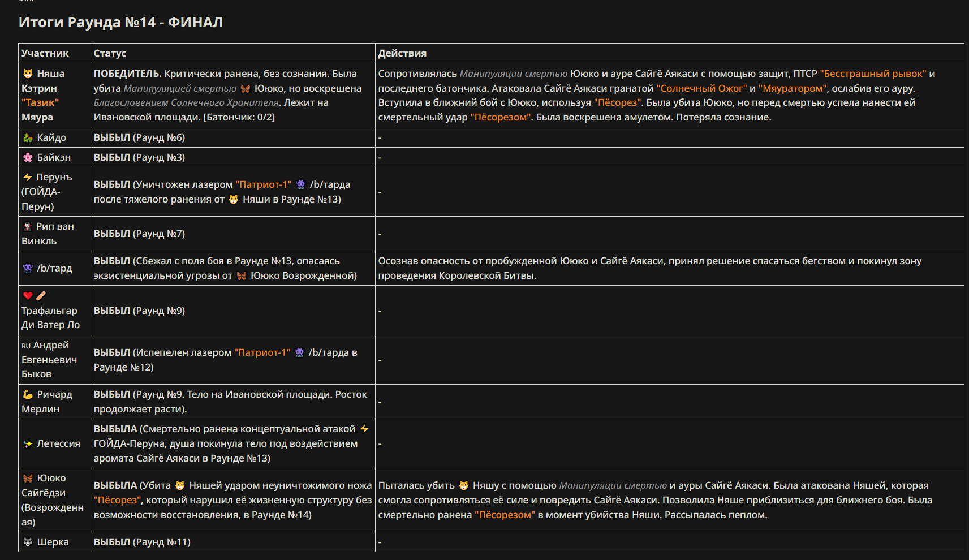
Task: Click orange "Патриот-1" in Андрей Быков's row
Action: click(x=262, y=352)
